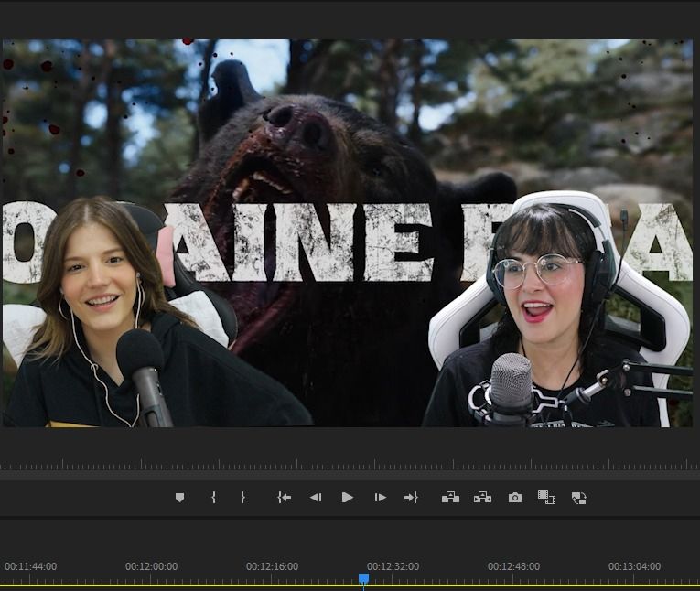This screenshot has height=591, width=700.
Task: Click timecode 00:11:44:00 on the ruler
Action: point(31,566)
